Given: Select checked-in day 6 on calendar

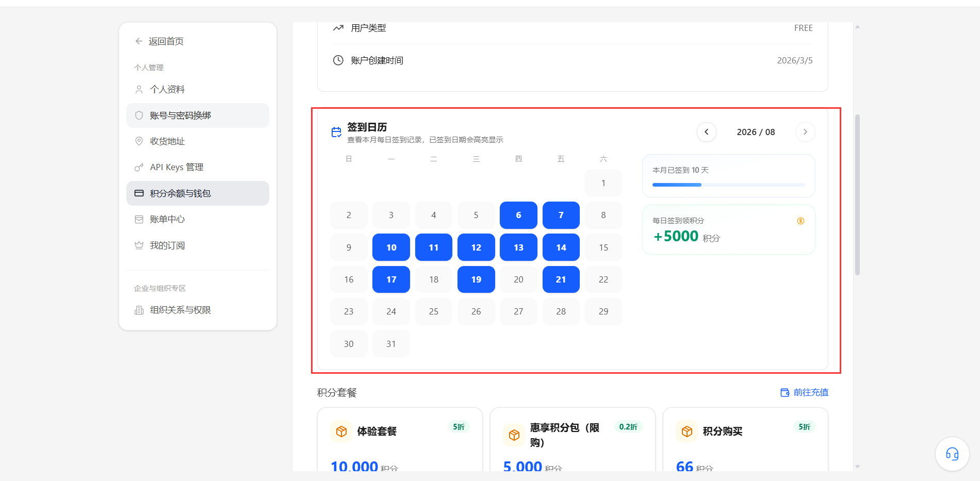Looking at the screenshot, I should pyautogui.click(x=518, y=215).
